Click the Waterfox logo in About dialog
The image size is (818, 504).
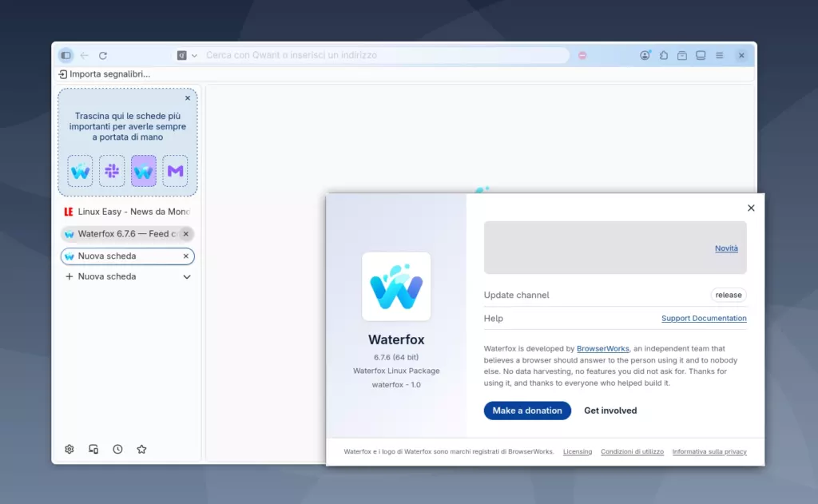396,287
